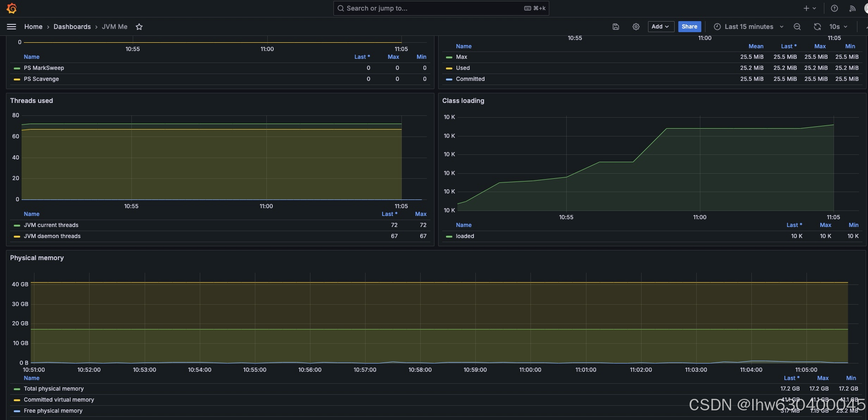Open the Last 15 minutes picker

[749, 27]
